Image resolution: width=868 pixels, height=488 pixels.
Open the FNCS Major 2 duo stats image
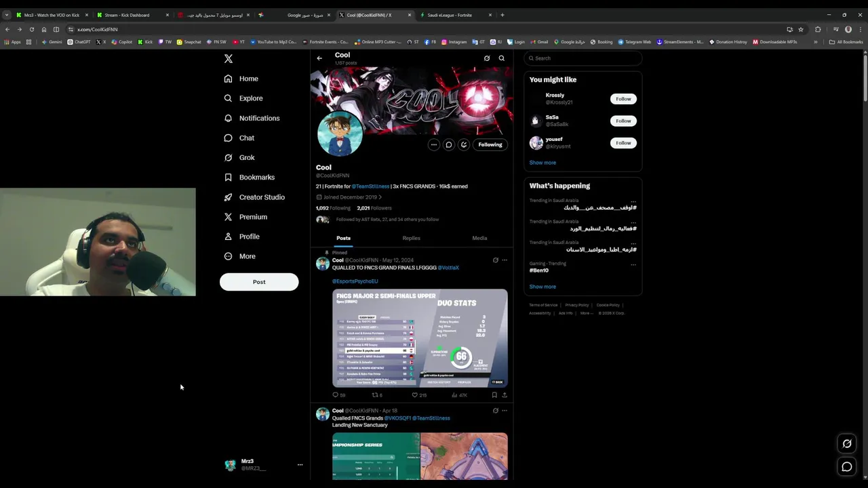tap(420, 338)
